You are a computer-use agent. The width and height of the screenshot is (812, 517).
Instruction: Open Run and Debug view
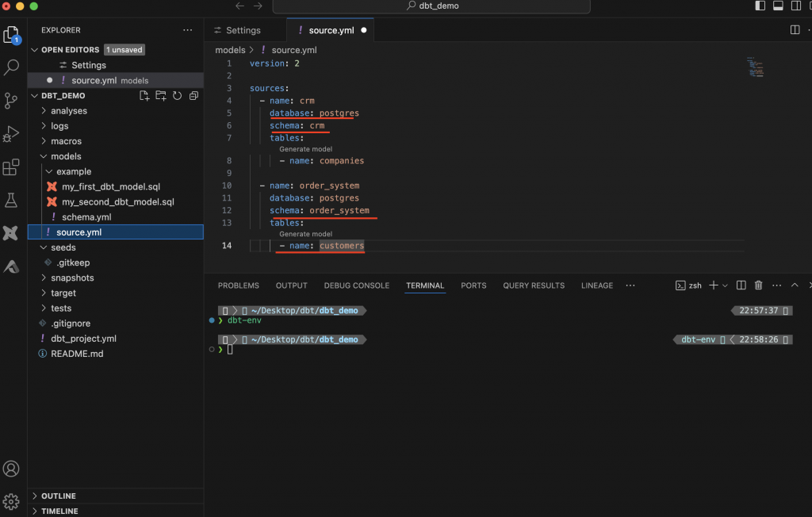pos(12,134)
